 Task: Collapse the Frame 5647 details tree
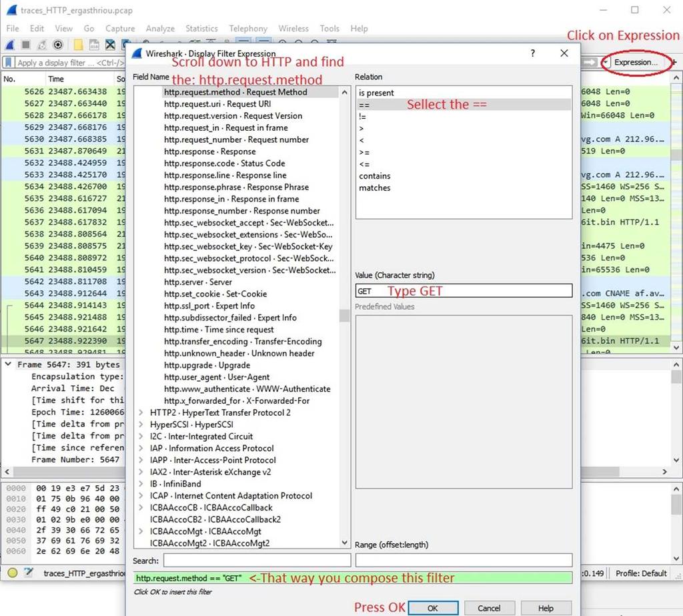(8, 364)
